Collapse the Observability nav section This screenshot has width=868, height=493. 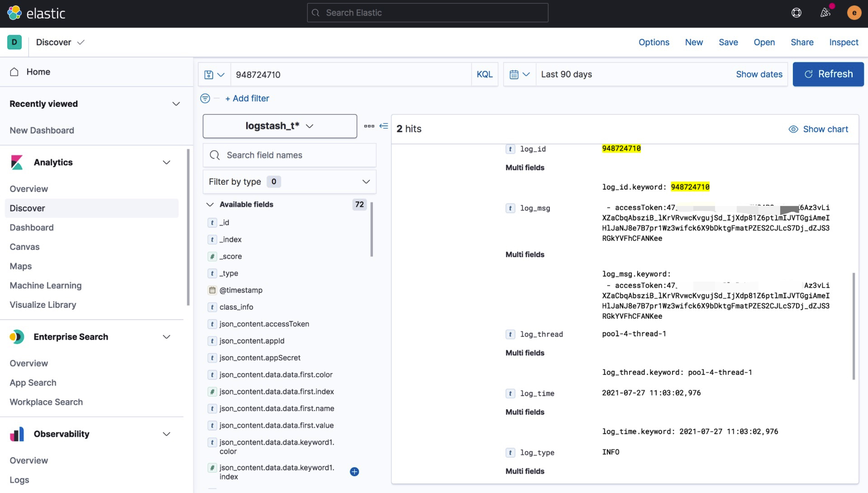coord(167,434)
